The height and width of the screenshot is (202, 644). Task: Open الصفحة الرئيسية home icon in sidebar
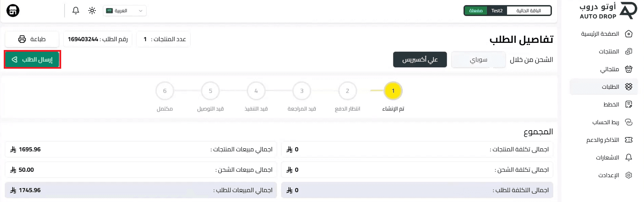(629, 34)
